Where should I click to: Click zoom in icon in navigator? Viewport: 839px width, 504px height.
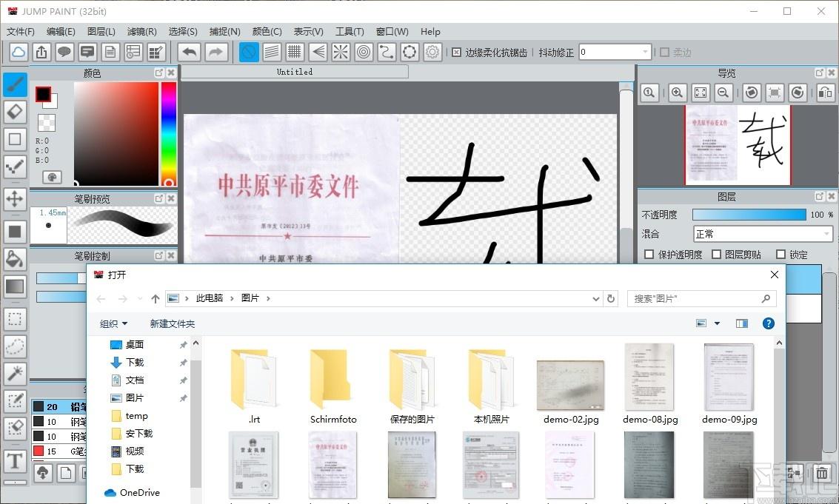[x=677, y=93]
